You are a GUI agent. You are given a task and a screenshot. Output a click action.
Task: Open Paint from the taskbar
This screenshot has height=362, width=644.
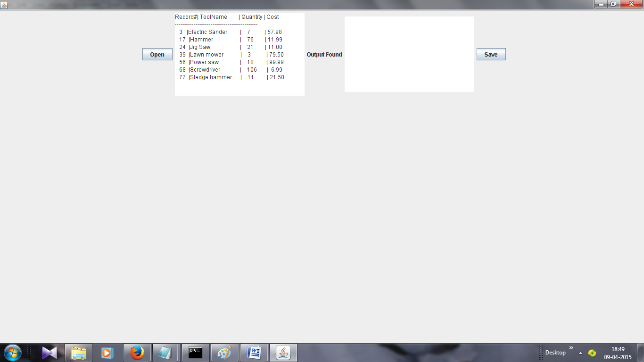point(225,353)
